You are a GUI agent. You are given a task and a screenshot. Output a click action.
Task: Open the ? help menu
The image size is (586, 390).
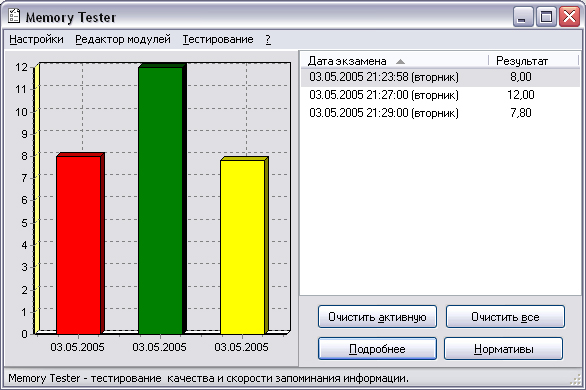[x=268, y=39]
